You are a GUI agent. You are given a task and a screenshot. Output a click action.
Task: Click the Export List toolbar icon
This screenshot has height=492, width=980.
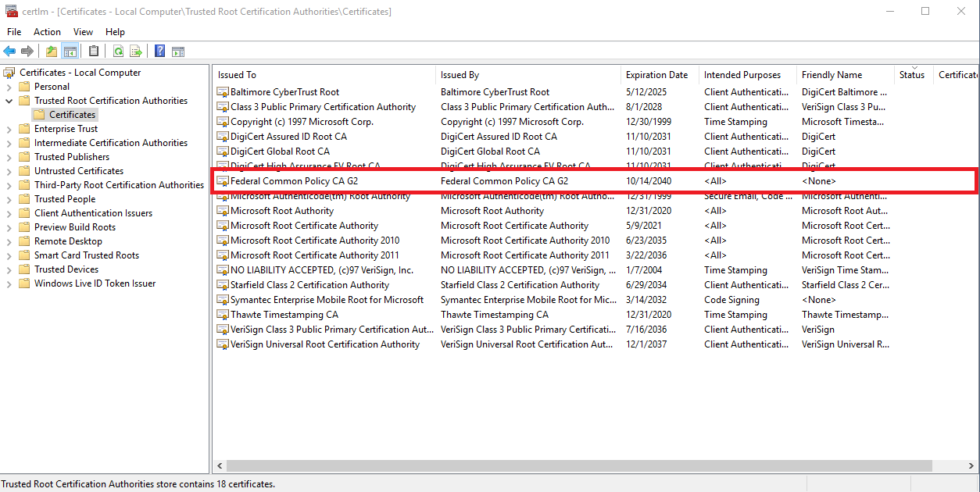[136, 52]
